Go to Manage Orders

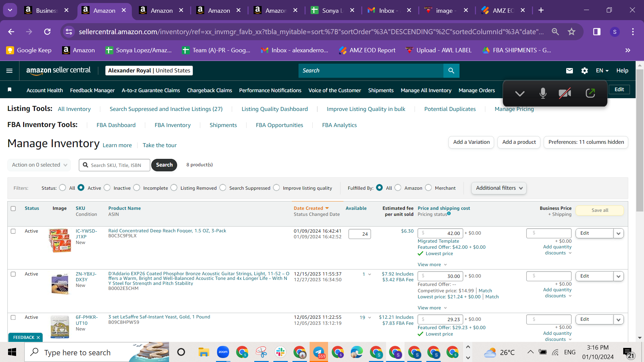pos(477,90)
